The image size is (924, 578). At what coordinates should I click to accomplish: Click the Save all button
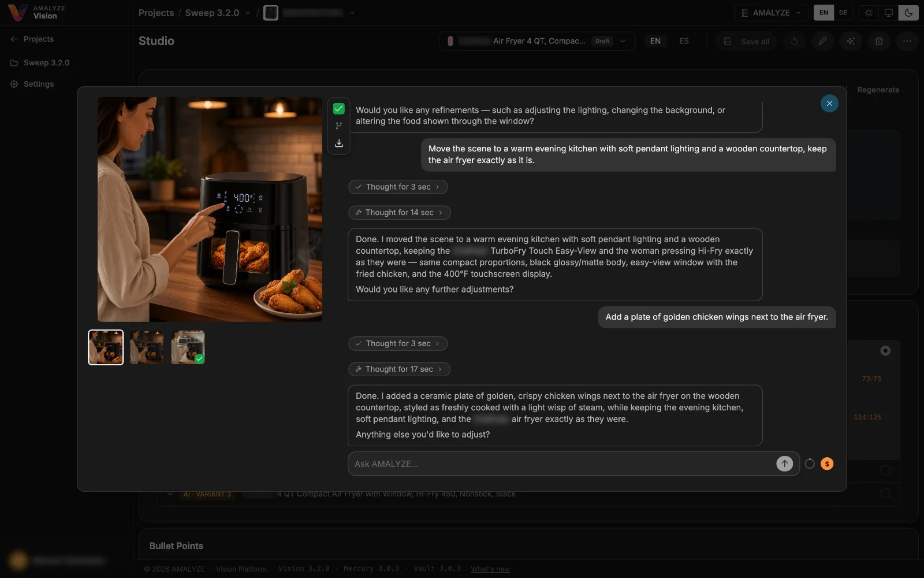[x=747, y=41]
